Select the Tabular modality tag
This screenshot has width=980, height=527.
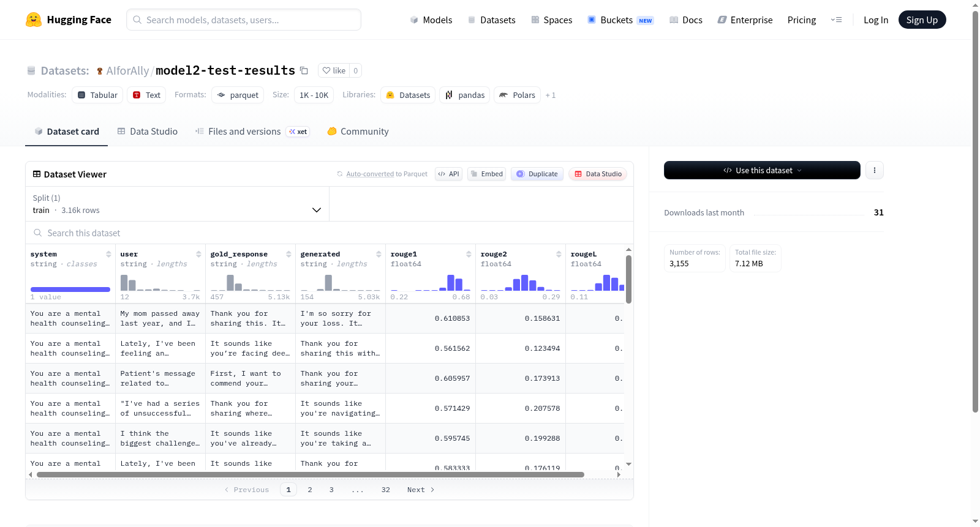pos(97,95)
